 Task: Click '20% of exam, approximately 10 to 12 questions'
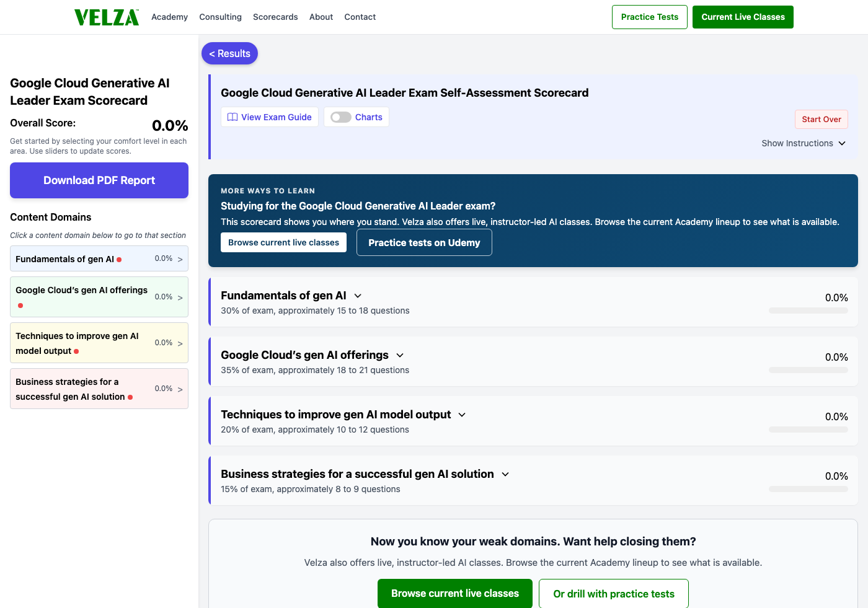[x=315, y=430]
